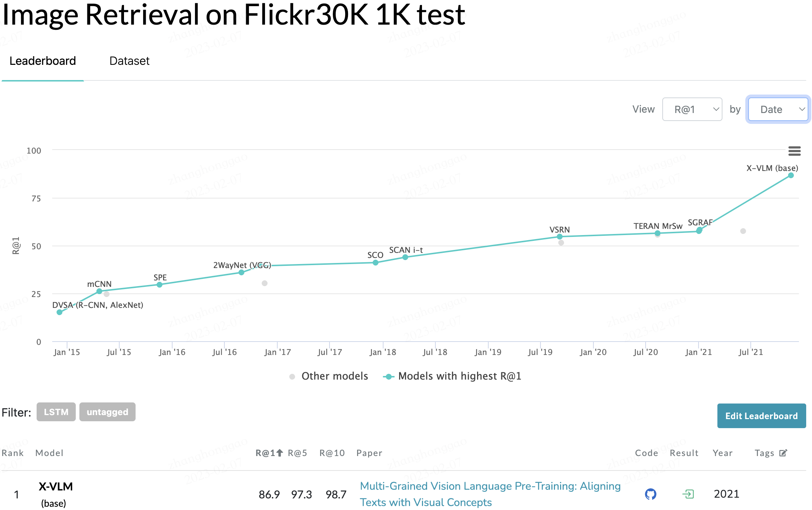Screen dimensions: 812x510
Task: Toggle the untagged filter tag
Action: pyautogui.click(x=107, y=412)
